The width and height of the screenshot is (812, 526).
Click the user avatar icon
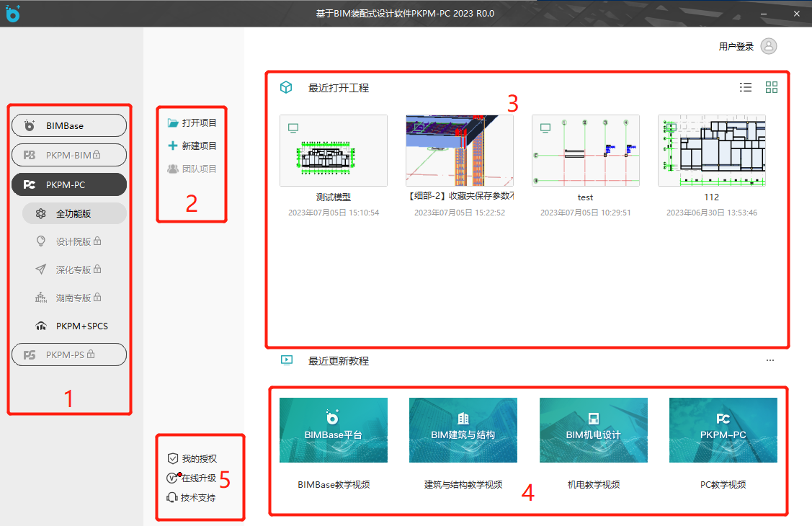tap(769, 46)
